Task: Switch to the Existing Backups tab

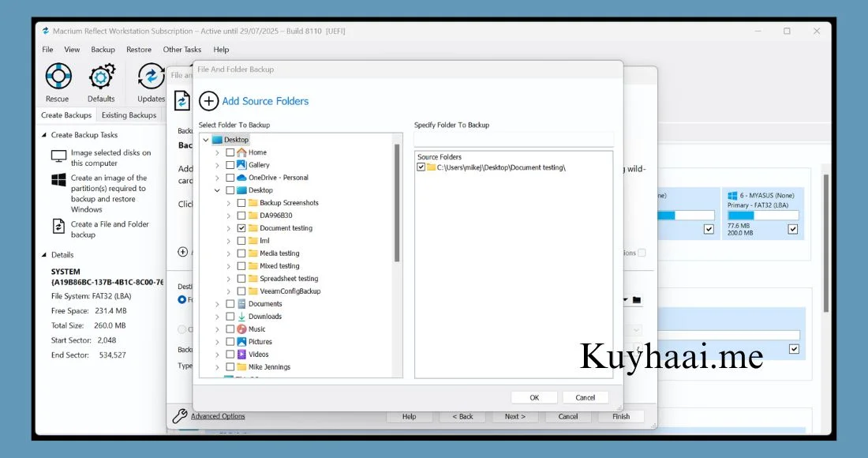Action: coord(129,115)
